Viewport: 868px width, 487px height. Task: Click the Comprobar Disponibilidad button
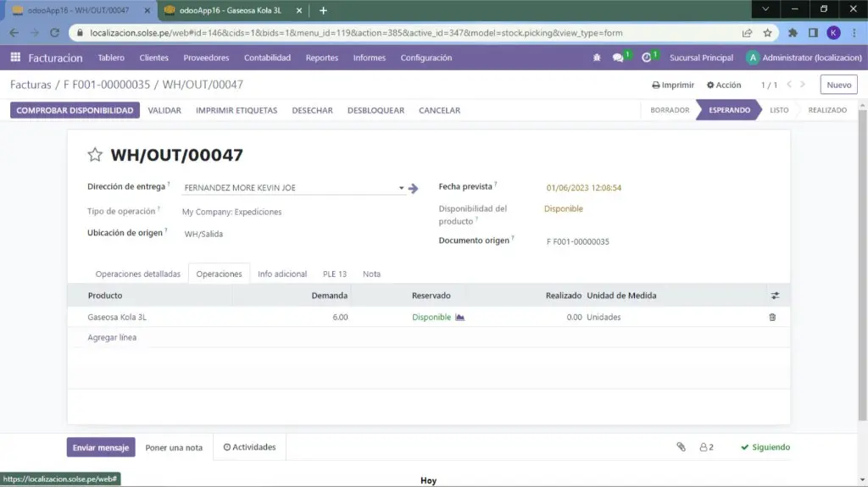pos(75,110)
